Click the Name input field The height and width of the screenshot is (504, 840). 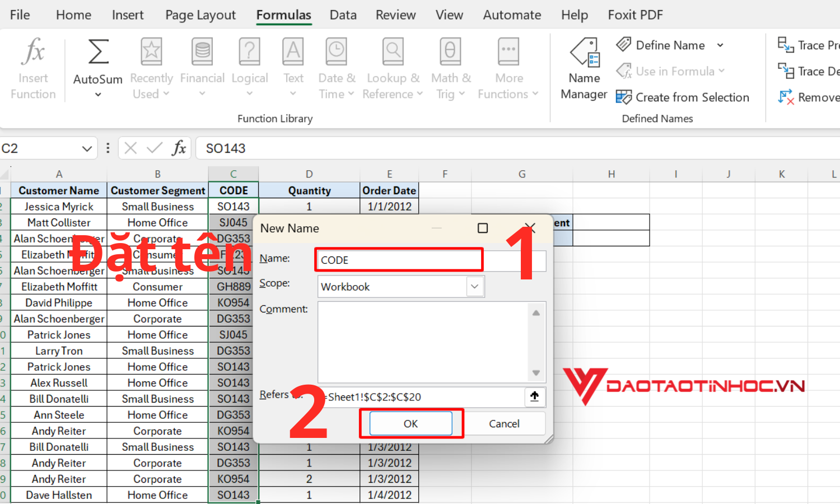[x=431, y=260]
